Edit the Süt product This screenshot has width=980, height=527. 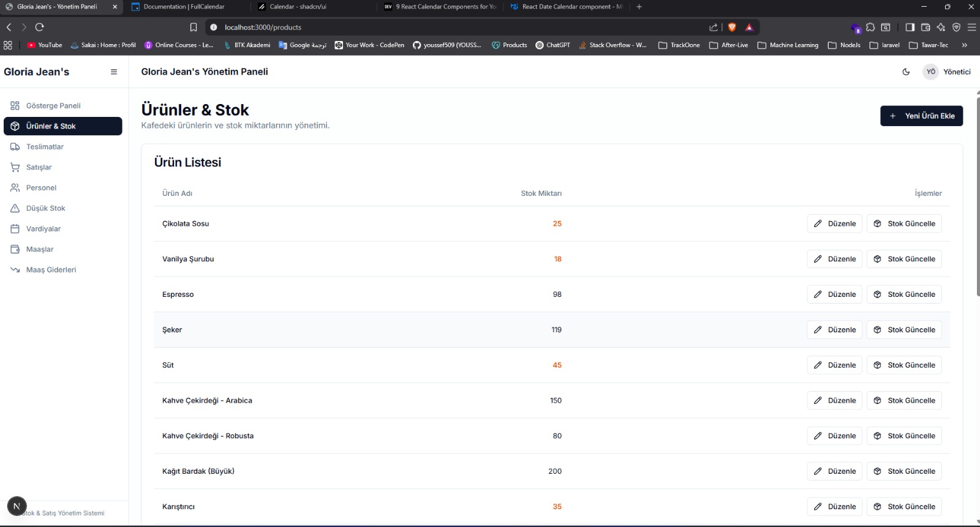pyautogui.click(x=835, y=365)
